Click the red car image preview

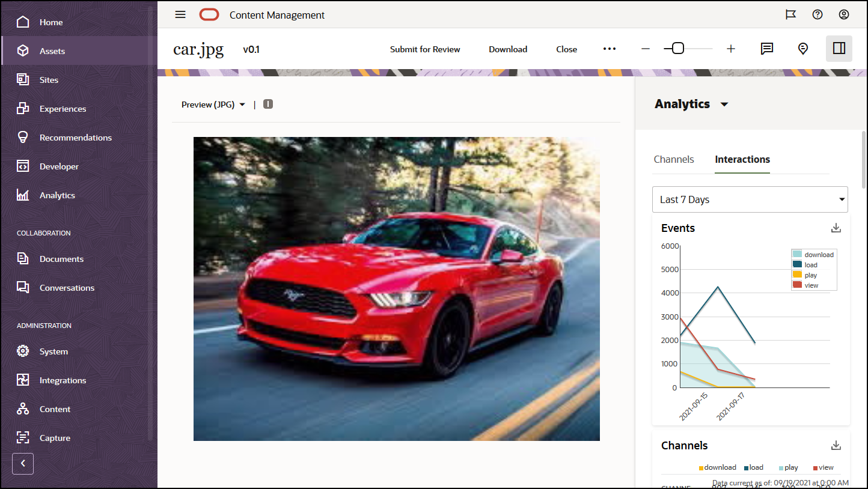click(x=397, y=289)
